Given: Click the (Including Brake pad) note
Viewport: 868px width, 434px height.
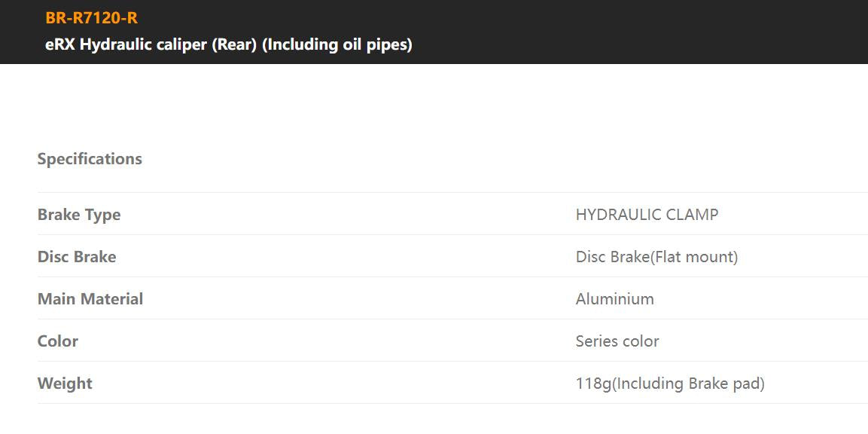Looking at the screenshot, I should click(x=688, y=384).
